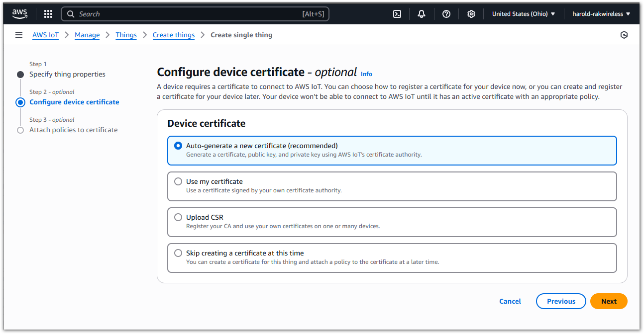Click the magnifier icon in the search bar
This screenshot has width=644, height=334.
click(70, 13)
